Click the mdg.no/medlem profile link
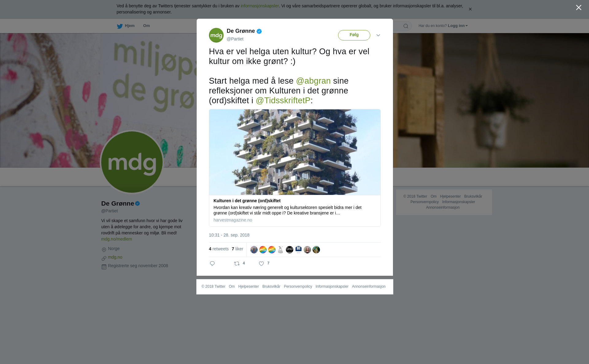The height and width of the screenshot is (364, 589). pos(117,239)
